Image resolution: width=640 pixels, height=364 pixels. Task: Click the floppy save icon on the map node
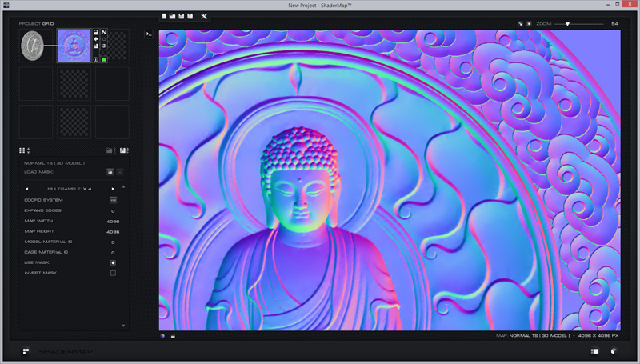pos(96,46)
